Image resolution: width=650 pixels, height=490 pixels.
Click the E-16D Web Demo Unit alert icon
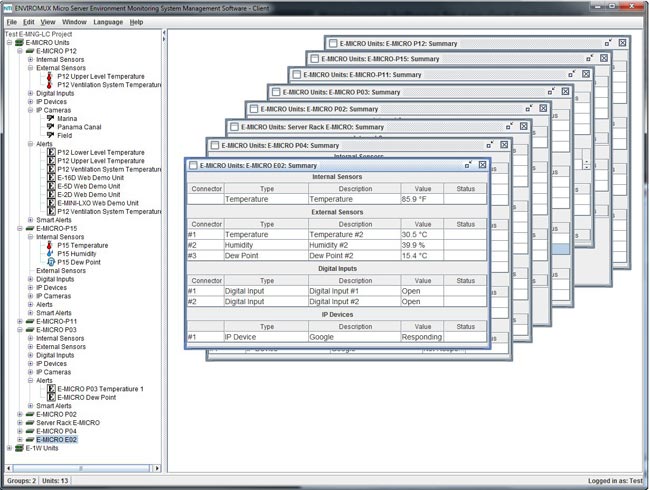coord(51,177)
